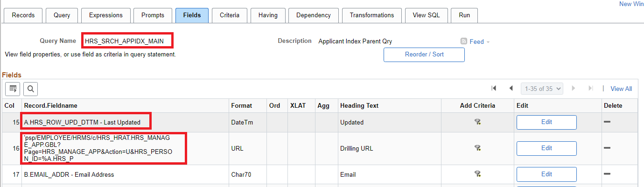Add criteria for B.EMAIL_ADDR field
644x187 pixels.
(x=477, y=174)
